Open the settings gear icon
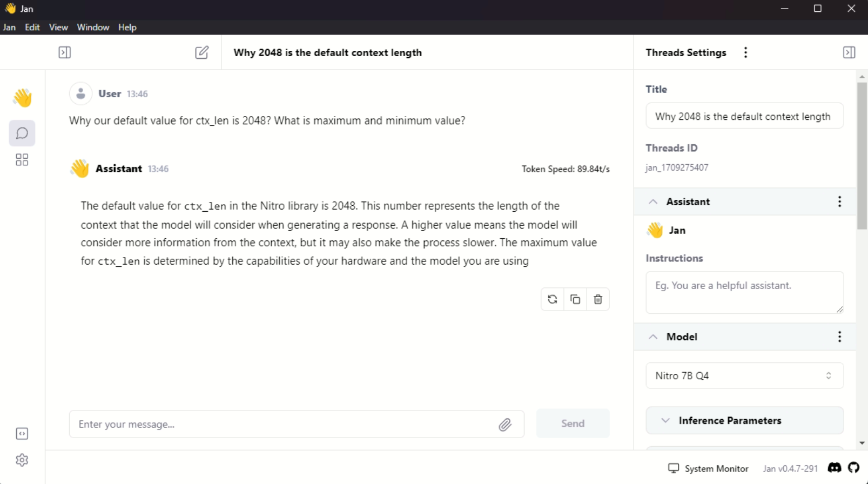This screenshot has height=484, width=868. tap(22, 460)
